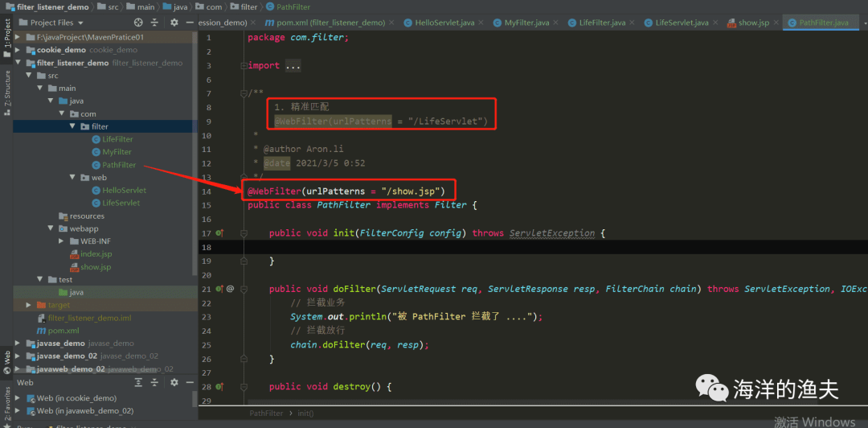The width and height of the screenshot is (868, 428).
Task: Click the init() breadcrumb below the editor
Action: click(305, 413)
